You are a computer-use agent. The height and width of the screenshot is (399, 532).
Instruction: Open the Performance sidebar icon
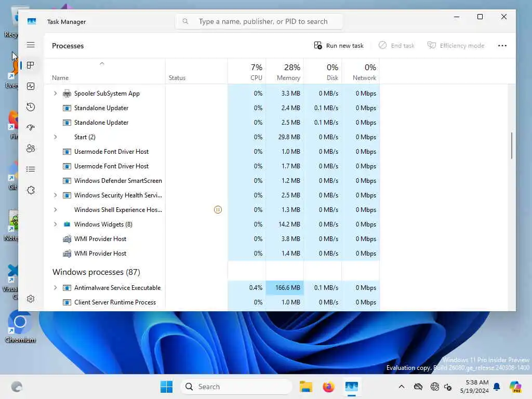pyautogui.click(x=31, y=86)
